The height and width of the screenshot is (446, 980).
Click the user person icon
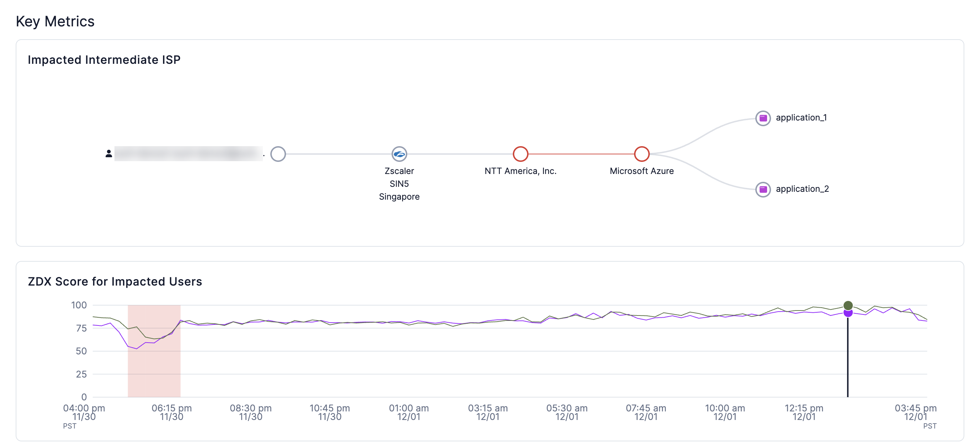109,154
